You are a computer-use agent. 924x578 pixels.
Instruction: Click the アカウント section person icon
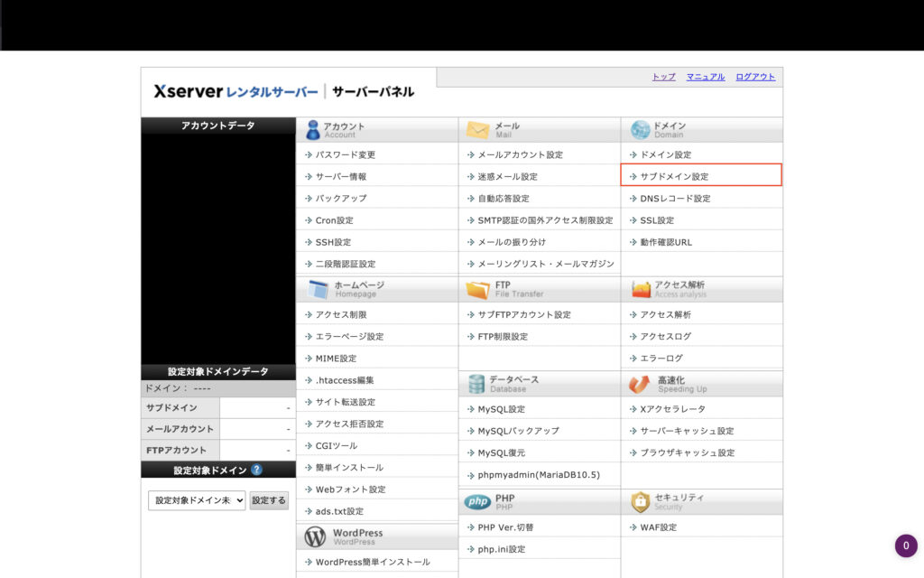click(x=313, y=130)
